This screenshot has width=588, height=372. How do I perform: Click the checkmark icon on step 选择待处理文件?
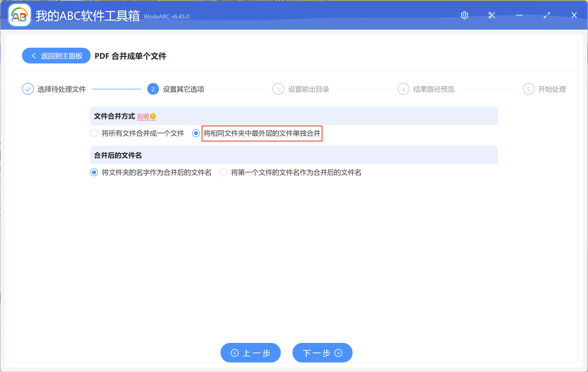click(x=28, y=89)
